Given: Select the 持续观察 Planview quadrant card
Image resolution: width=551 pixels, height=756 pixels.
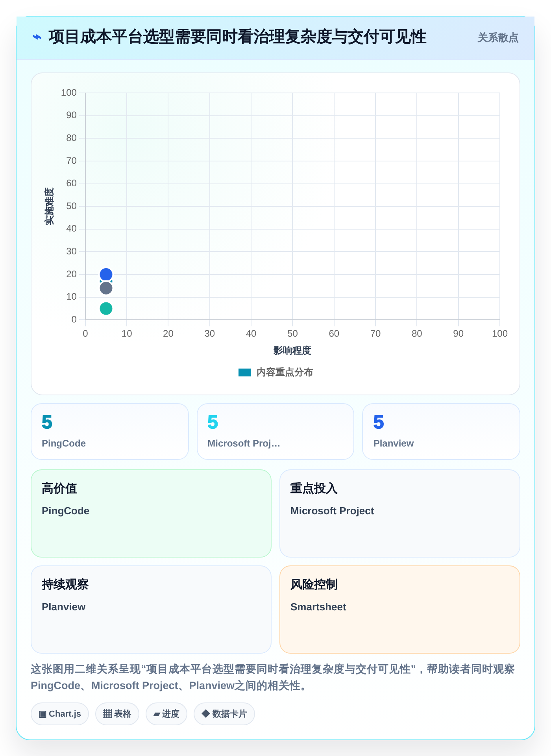Looking at the screenshot, I should pos(151,610).
